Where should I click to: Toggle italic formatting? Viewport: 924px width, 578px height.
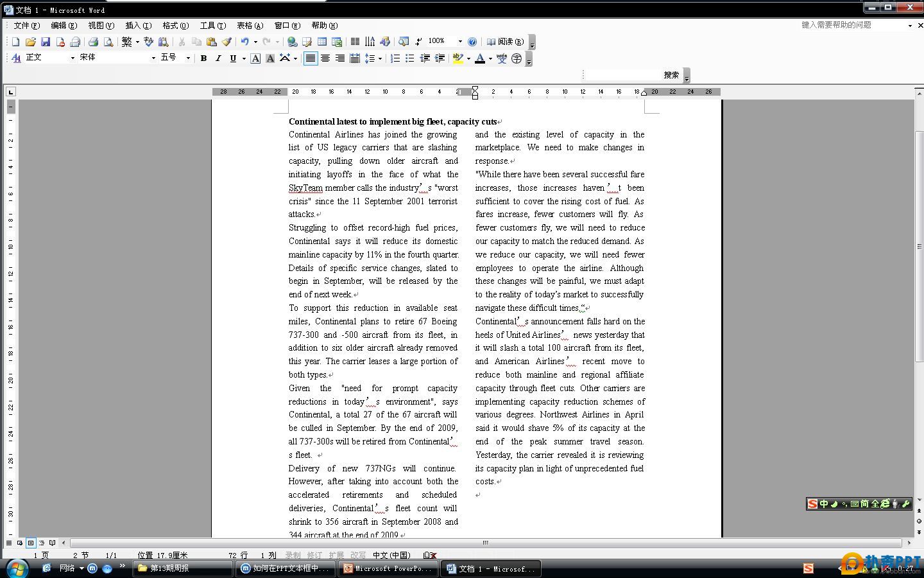pyautogui.click(x=218, y=58)
